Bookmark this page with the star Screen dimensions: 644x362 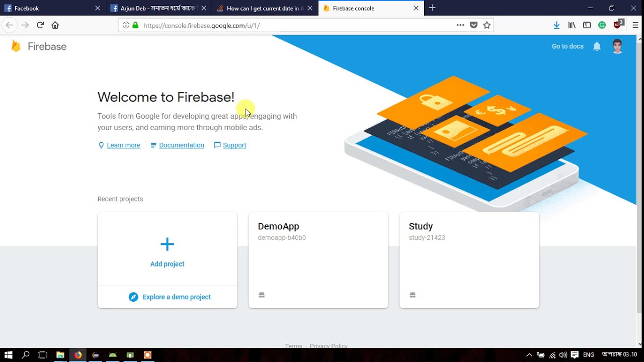point(487,25)
